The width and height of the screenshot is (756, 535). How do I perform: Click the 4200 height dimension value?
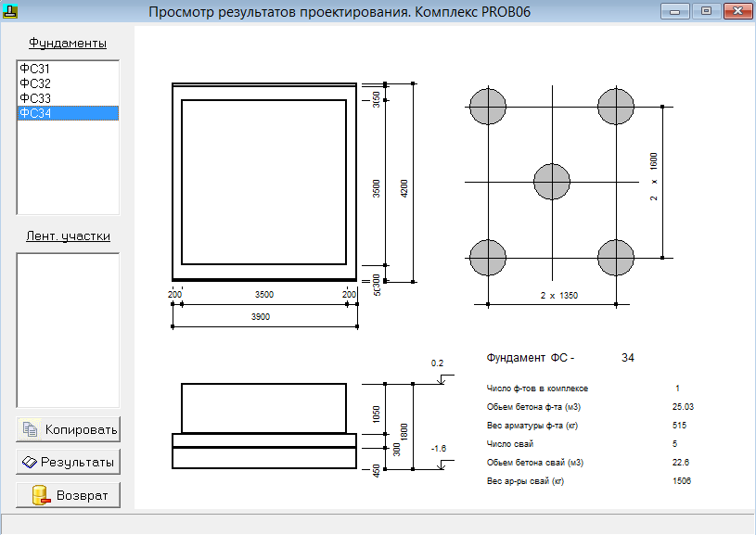404,188
